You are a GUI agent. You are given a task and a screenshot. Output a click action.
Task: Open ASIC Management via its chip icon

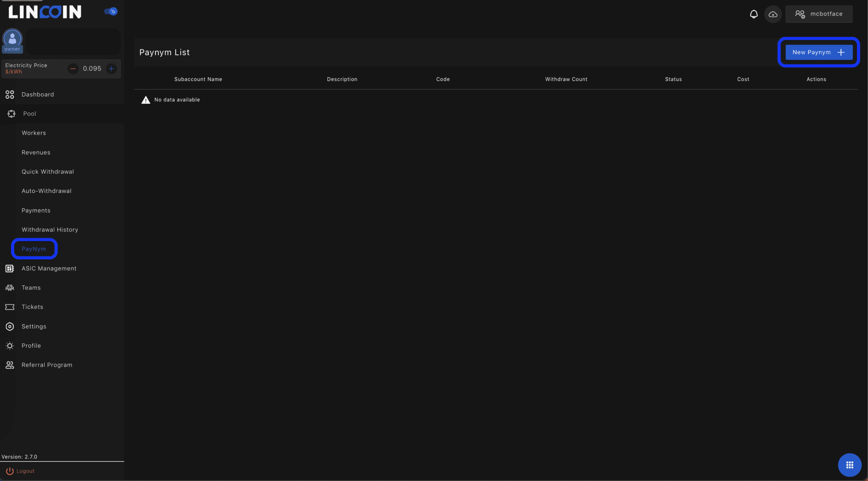click(x=9, y=268)
